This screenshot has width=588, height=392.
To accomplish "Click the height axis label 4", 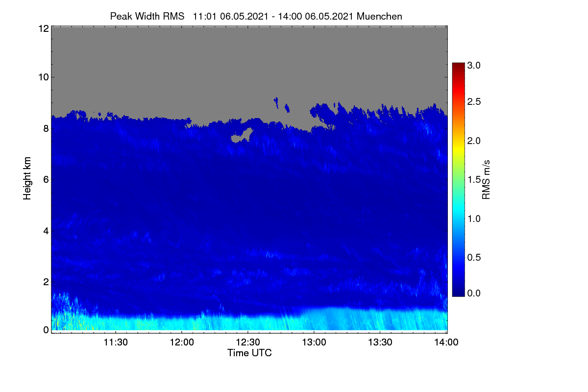I will [x=45, y=230].
